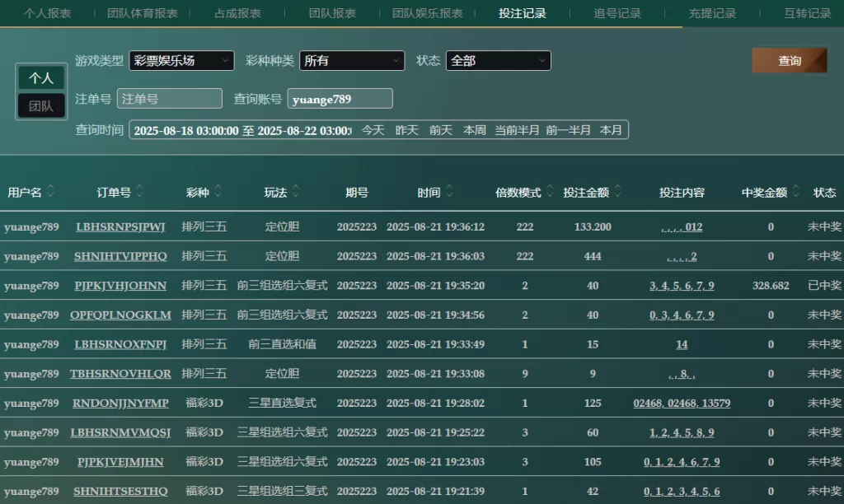The height and width of the screenshot is (504, 844).
Task: Sort by 时间 column arrows
Action: (x=449, y=191)
